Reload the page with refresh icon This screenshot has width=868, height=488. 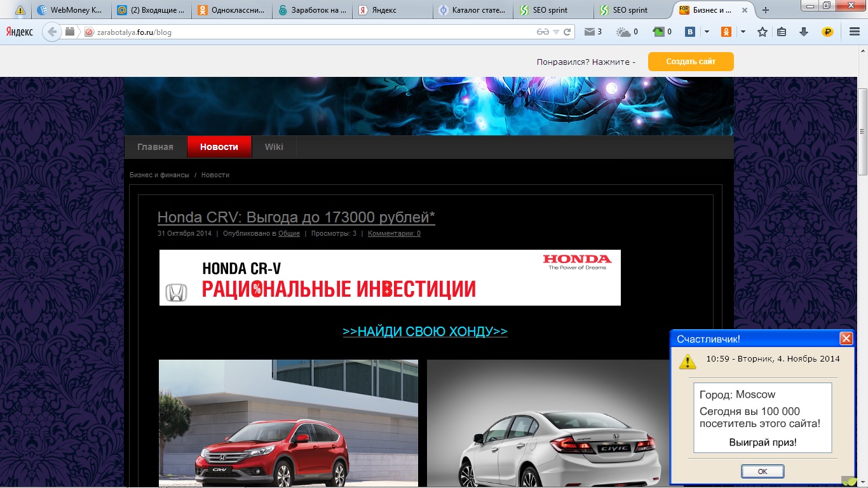(x=567, y=32)
